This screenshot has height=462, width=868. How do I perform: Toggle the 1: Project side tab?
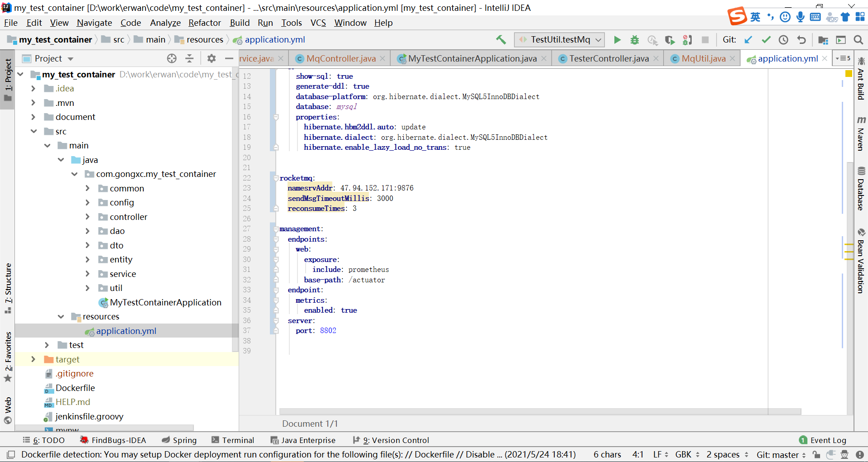pos(8,81)
